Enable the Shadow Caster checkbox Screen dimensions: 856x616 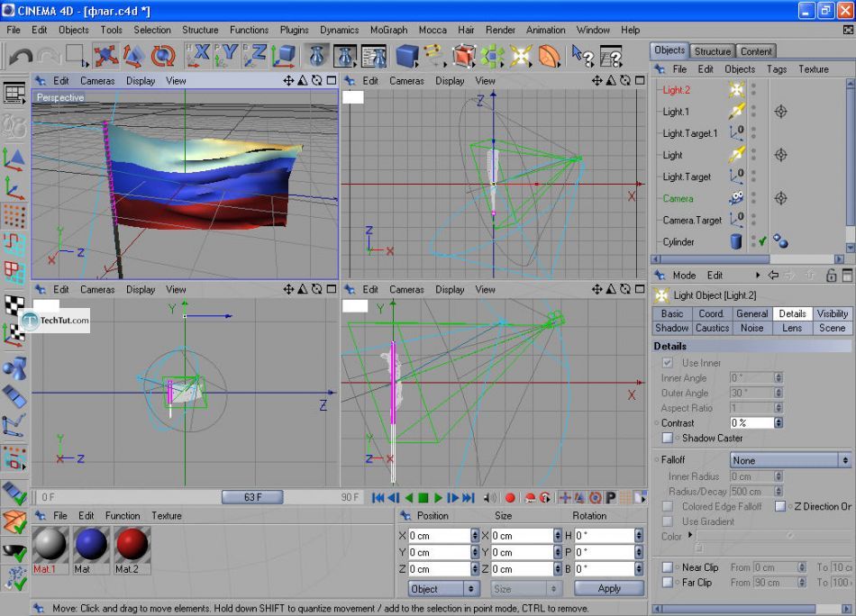667,438
